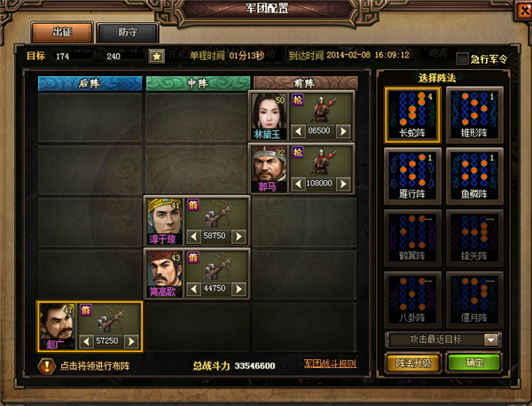Decrease 林黛玉 troop count with left arrow
The image size is (532, 406).
click(x=298, y=131)
